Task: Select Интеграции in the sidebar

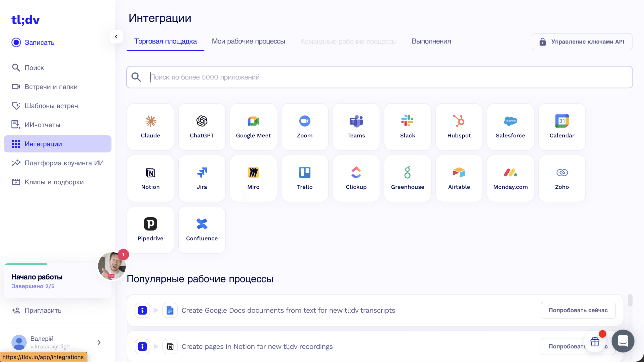Action: click(58, 144)
